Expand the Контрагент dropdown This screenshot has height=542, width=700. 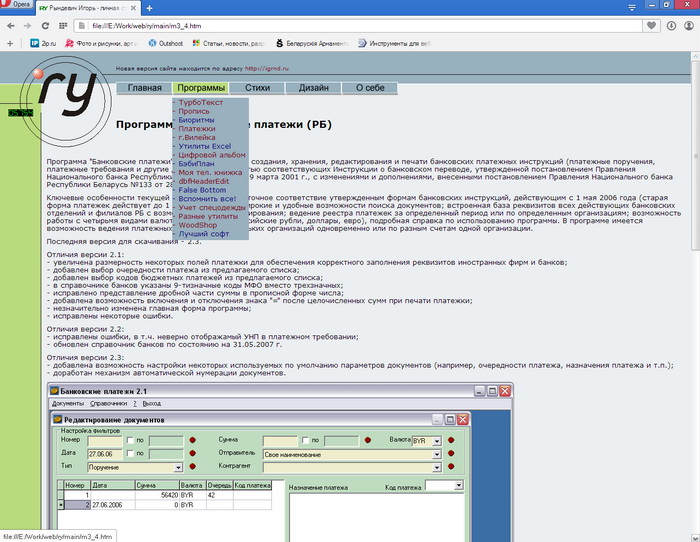coord(437,467)
